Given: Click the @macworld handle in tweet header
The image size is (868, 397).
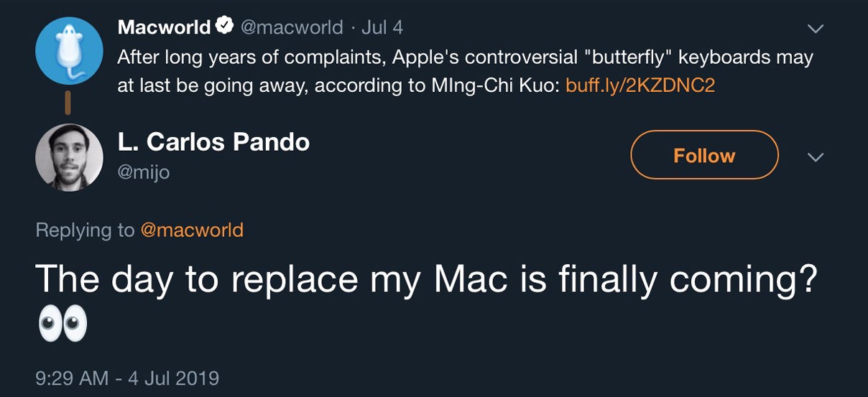Looking at the screenshot, I should 291,28.
